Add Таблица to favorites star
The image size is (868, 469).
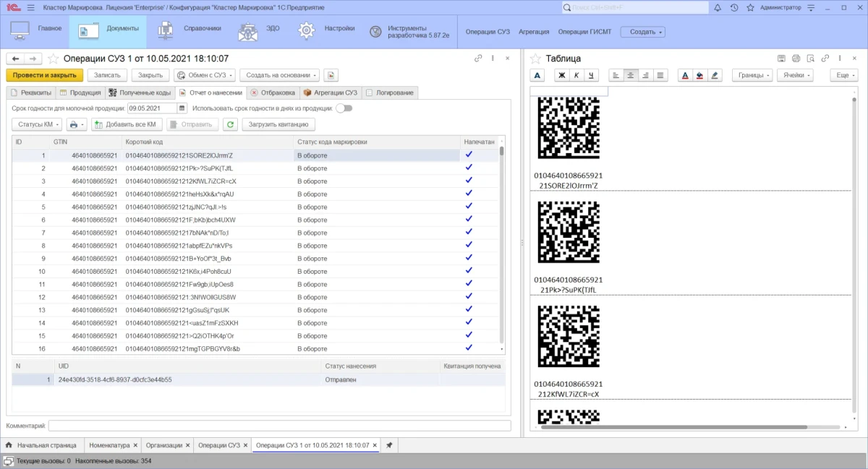coord(536,59)
